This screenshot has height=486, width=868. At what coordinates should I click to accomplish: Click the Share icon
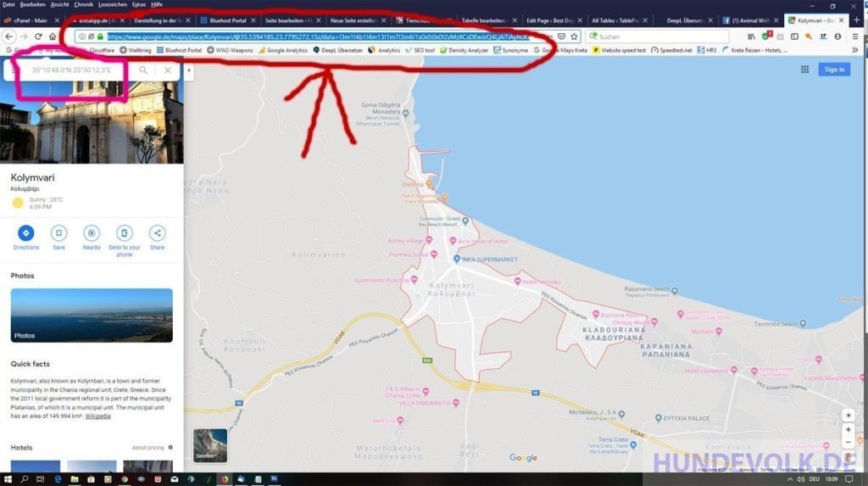click(158, 233)
